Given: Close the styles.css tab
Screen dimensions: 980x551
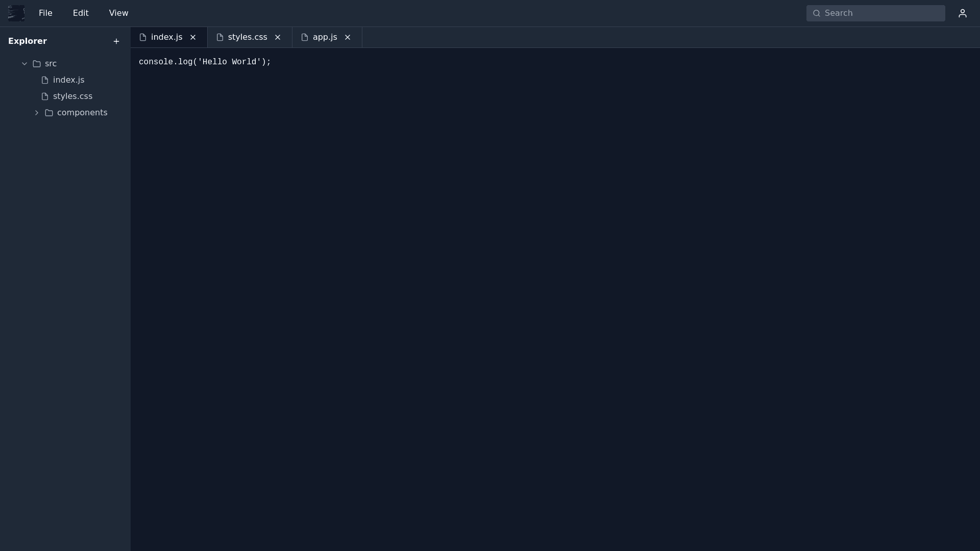Looking at the screenshot, I should coord(278,37).
